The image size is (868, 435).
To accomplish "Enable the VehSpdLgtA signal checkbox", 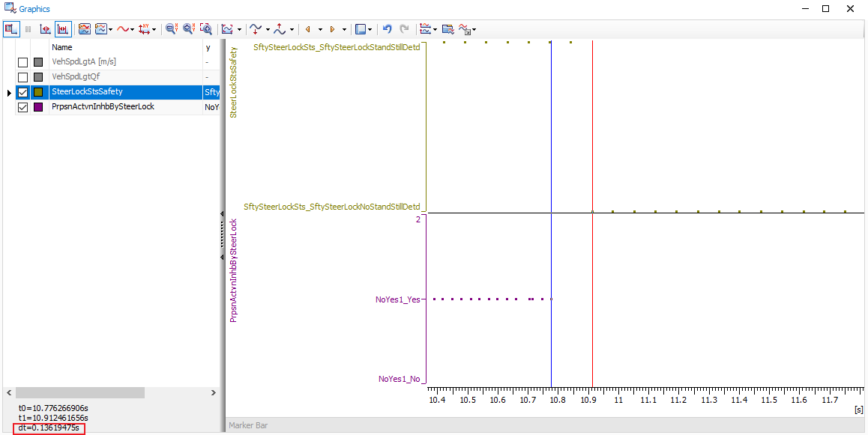I will tap(22, 62).
